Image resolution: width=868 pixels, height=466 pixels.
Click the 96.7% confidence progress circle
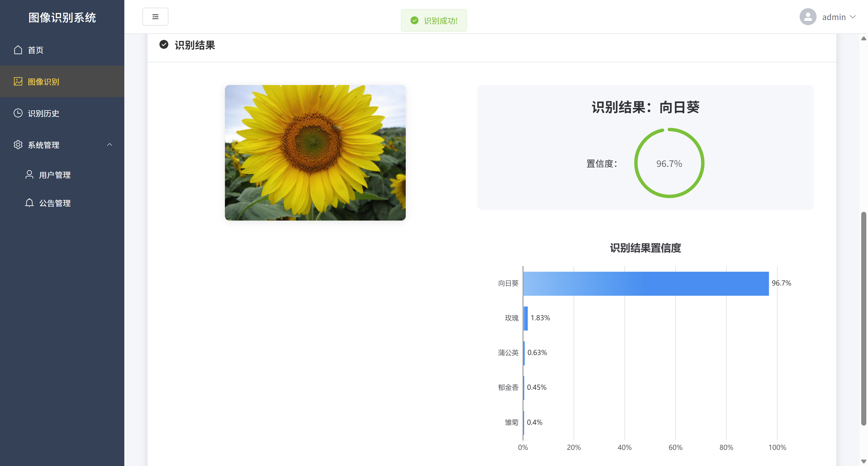click(669, 163)
